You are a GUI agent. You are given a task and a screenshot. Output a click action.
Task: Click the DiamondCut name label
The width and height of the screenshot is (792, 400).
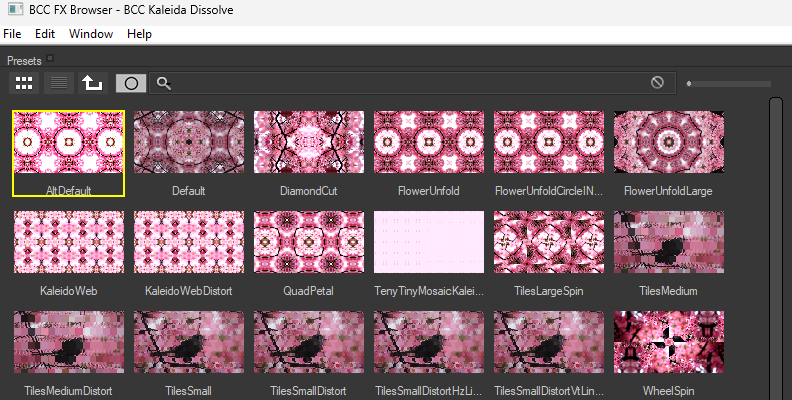tap(309, 191)
